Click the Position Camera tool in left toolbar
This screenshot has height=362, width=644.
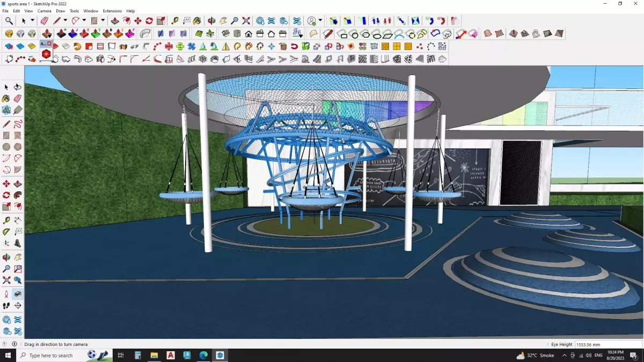pyautogui.click(x=6, y=294)
